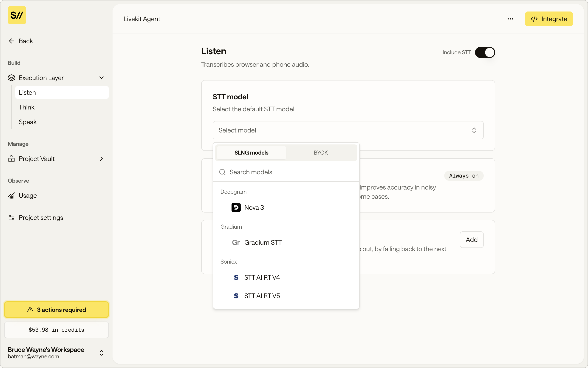Image resolution: width=588 pixels, height=368 pixels.
Task: Click the Always on badge
Action: tap(464, 176)
